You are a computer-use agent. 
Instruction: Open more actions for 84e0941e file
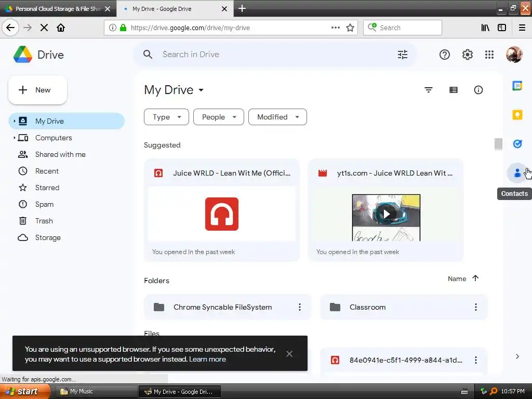476,360
